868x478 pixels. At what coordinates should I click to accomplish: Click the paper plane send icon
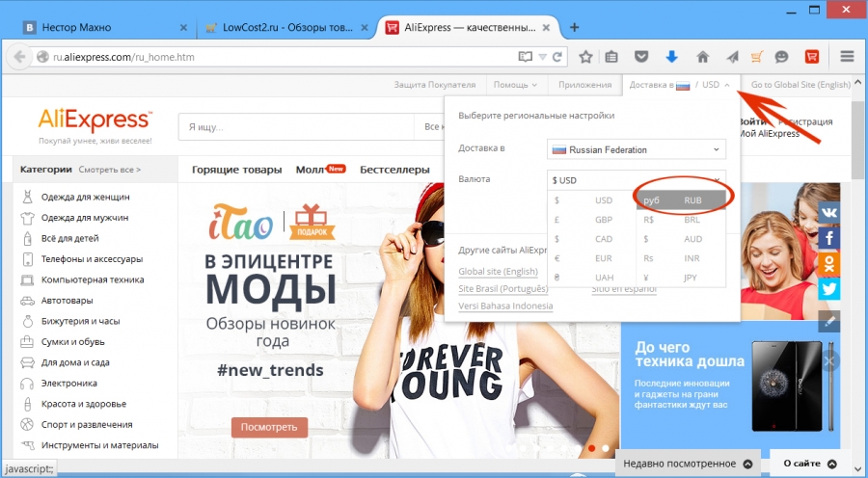732,57
